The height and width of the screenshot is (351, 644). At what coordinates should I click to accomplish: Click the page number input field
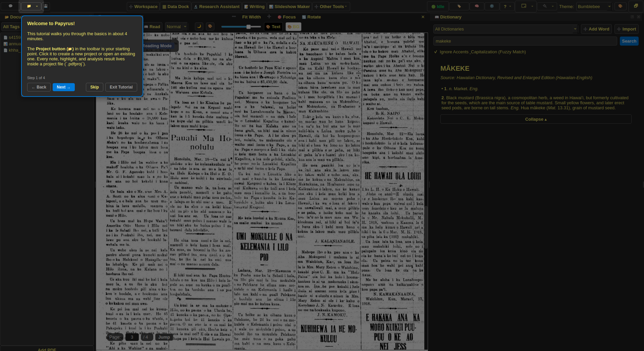coord(132,337)
